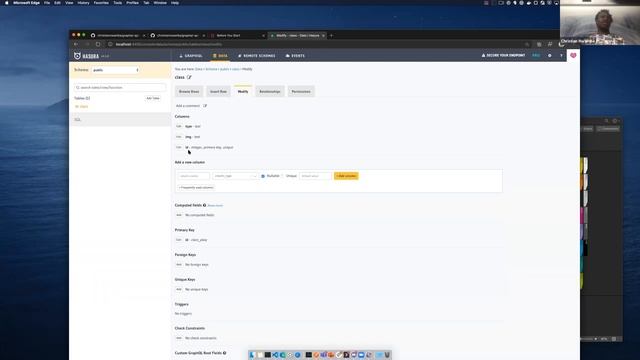The width and height of the screenshot is (640, 360).
Task: Switch to the Before You Start browser tab
Action: [237, 36]
